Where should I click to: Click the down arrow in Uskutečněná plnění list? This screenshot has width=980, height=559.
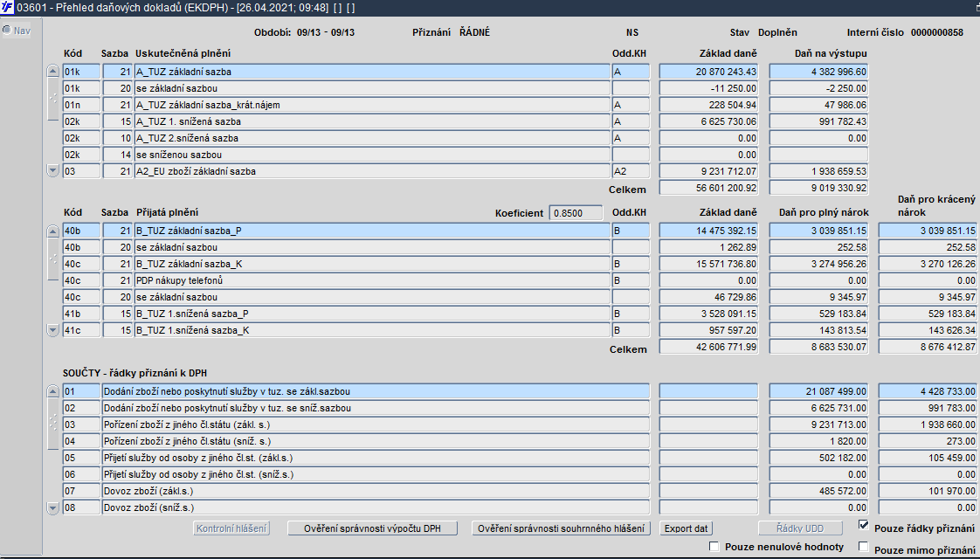53,170
